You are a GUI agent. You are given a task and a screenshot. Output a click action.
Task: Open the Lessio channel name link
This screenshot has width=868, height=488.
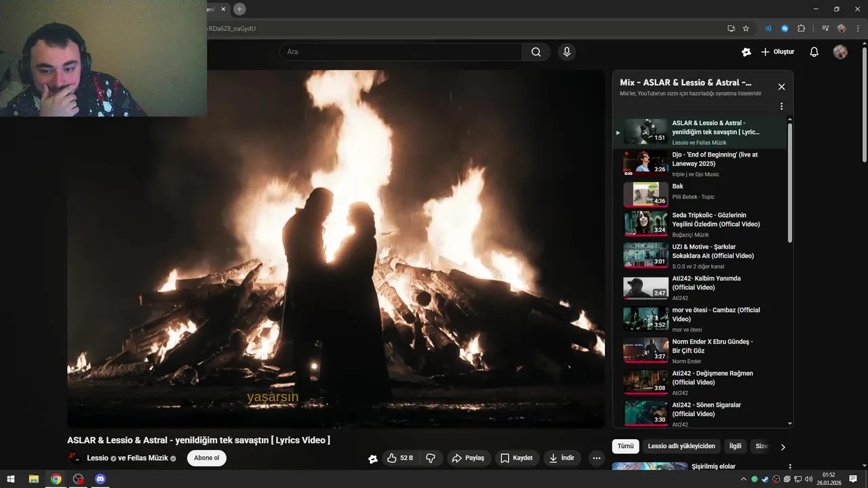pos(98,458)
